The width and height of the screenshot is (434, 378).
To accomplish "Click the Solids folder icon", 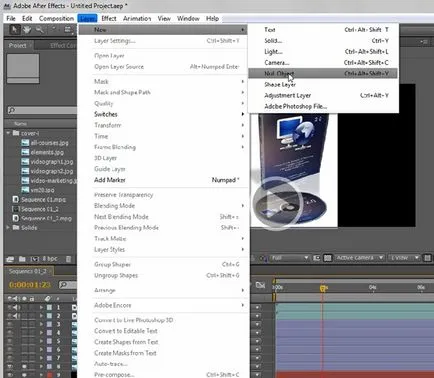I will 16,228.
